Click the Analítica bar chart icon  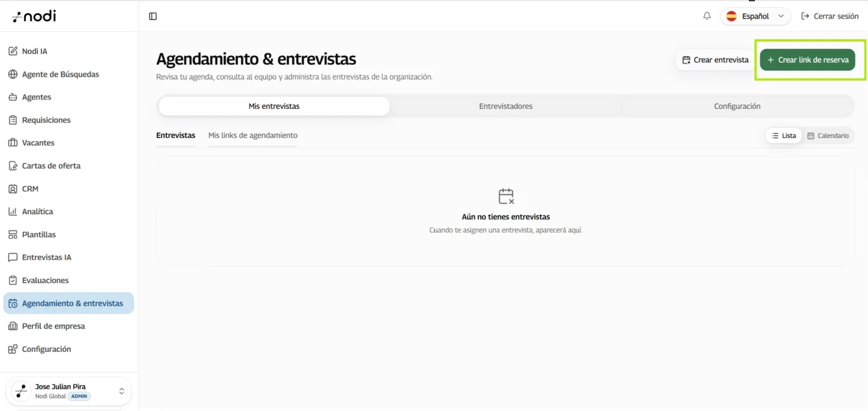coord(13,211)
